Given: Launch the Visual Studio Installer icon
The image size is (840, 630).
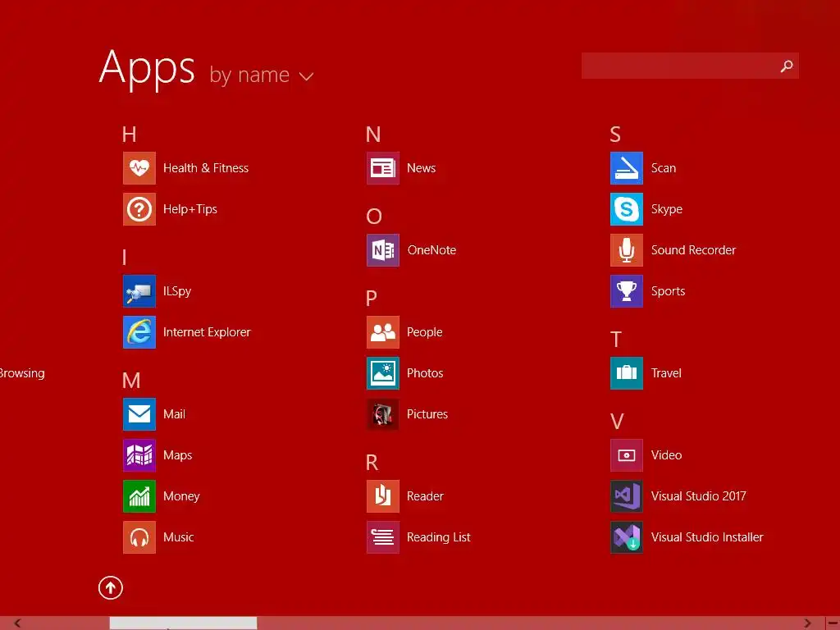Looking at the screenshot, I should (x=627, y=537).
